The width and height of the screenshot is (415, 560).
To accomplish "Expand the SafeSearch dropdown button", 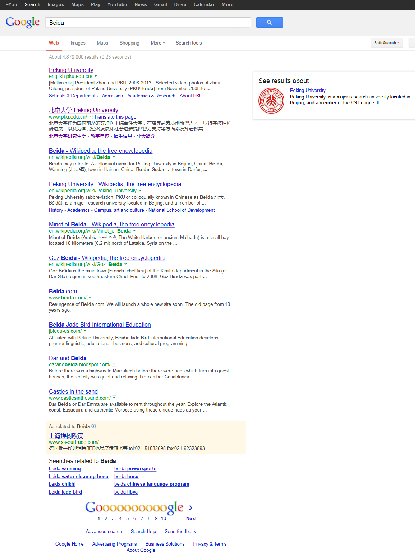I will point(387,43).
